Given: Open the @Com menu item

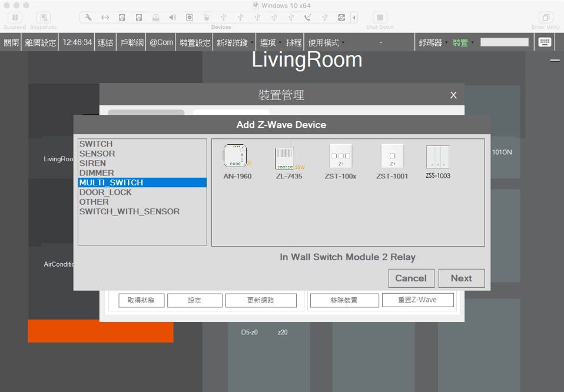Looking at the screenshot, I should [161, 42].
